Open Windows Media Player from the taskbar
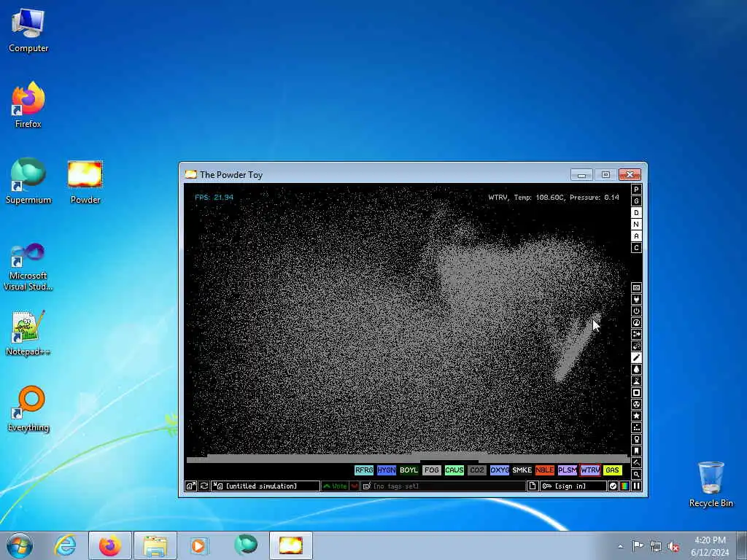This screenshot has height=560, width=747. coord(198,545)
